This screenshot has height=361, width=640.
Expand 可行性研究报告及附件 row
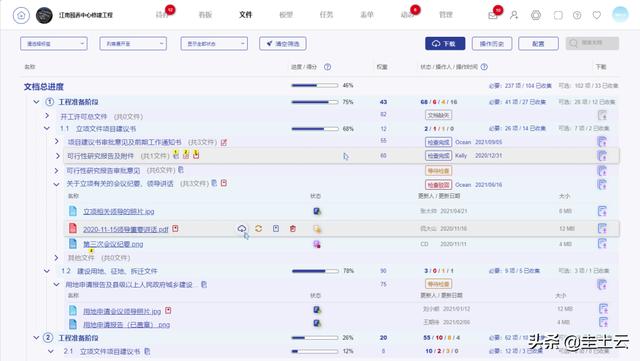click(x=58, y=156)
